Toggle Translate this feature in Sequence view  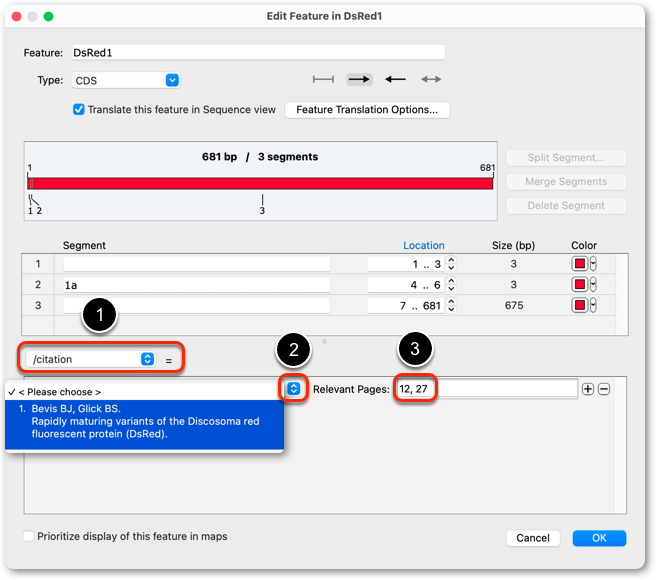(x=79, y=110)
